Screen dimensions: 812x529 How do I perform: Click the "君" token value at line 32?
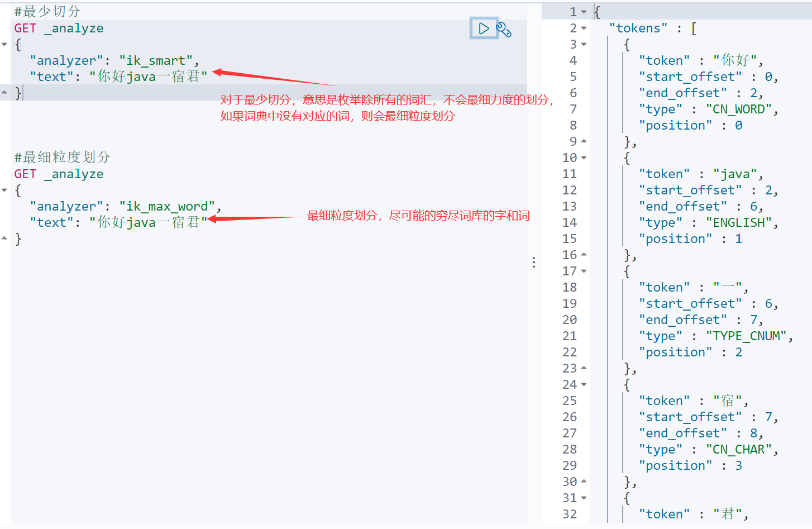728,514
